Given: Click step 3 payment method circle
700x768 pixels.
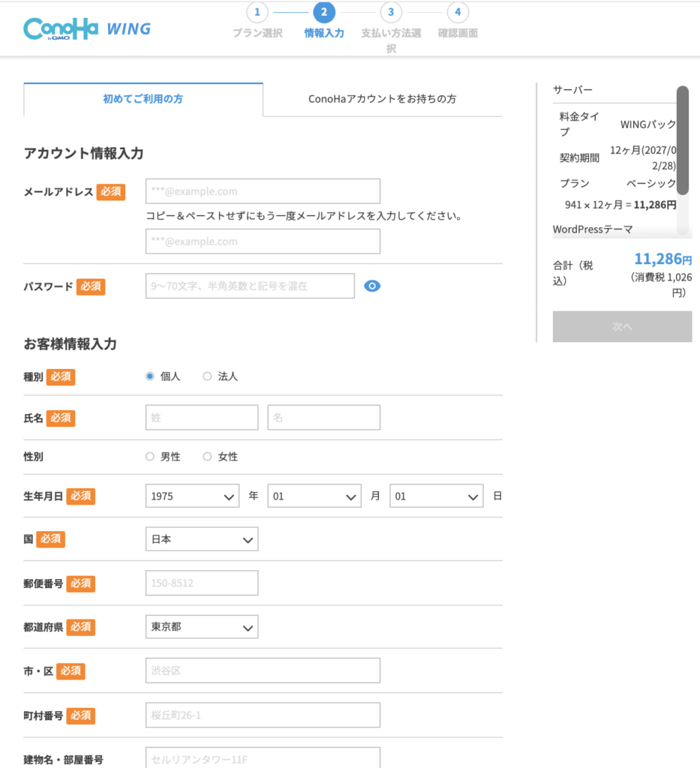Looking at the screenshot, I should tap(390, 12).
